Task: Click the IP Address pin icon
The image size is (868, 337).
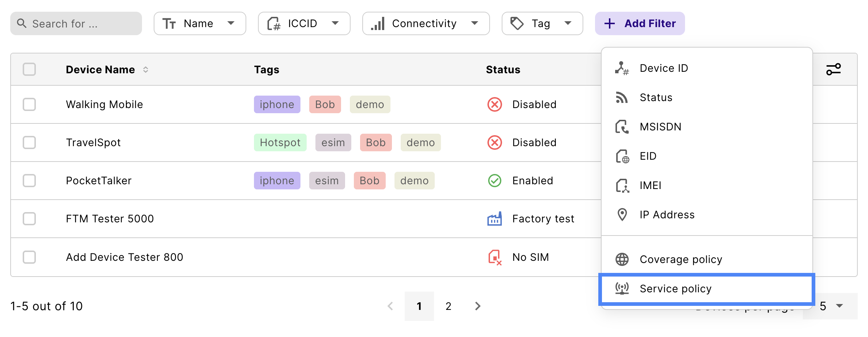Action: [622, 215]
